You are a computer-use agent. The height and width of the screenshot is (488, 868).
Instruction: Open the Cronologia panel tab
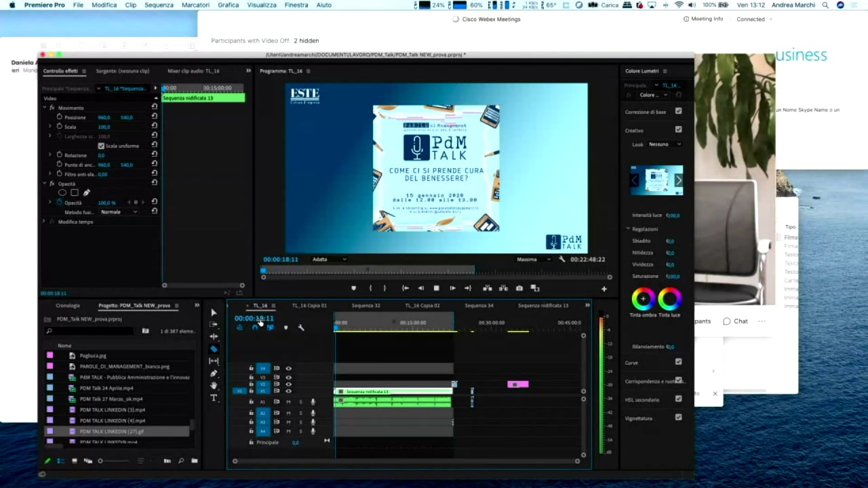point(68,305)
